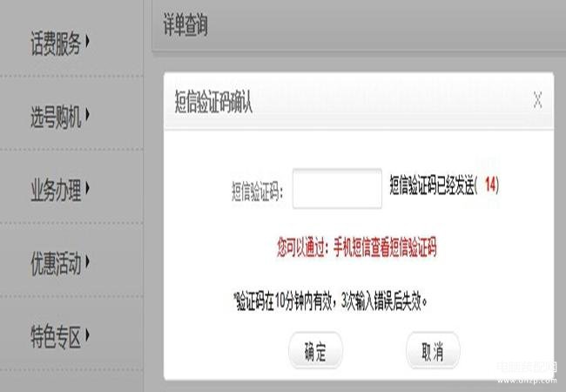The height and width of the screenshot is (392, 566).
Task: Expand the arrow beside 业务办理
Action: coord(87,188)
